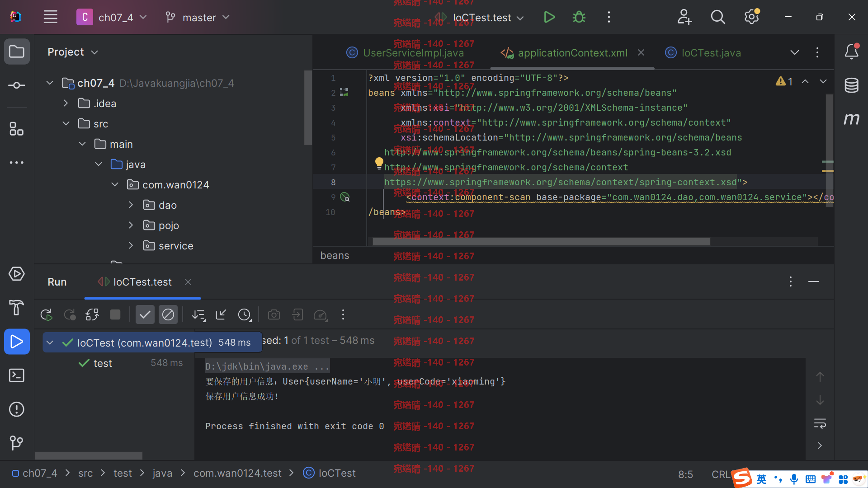Expand the service package
This screenshot has height=488, width=868.
point(131,246)
